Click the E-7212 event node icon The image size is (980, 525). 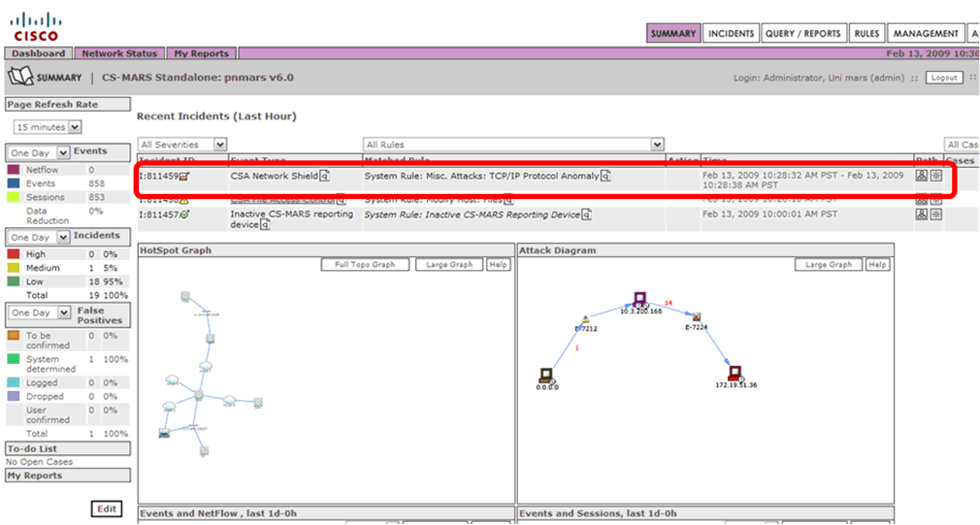click(586, 319)
